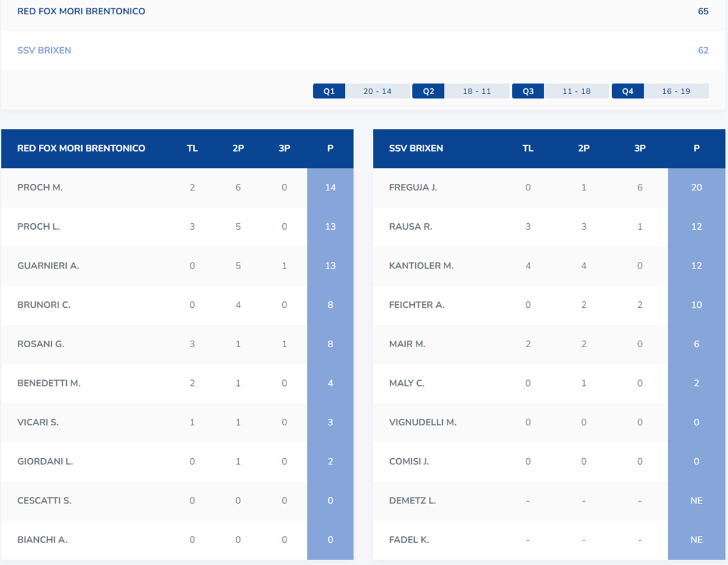This screenshot has height=565, width=728.
Task: Open RED FOX MORI BRENTONICO team link above scores
Action: pos(81,11)
